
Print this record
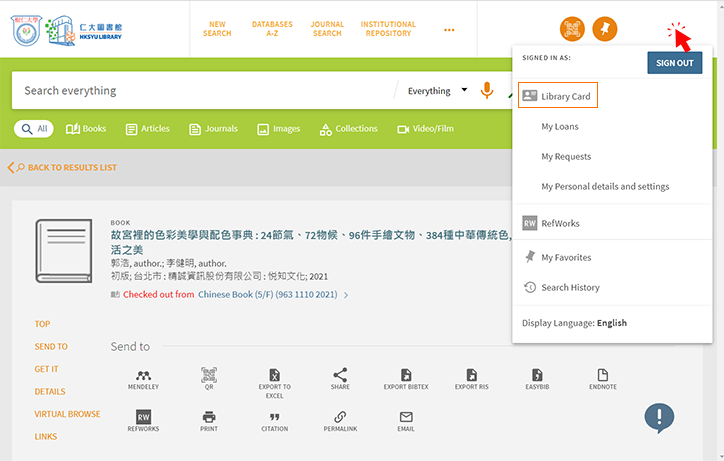coord(209,419)
